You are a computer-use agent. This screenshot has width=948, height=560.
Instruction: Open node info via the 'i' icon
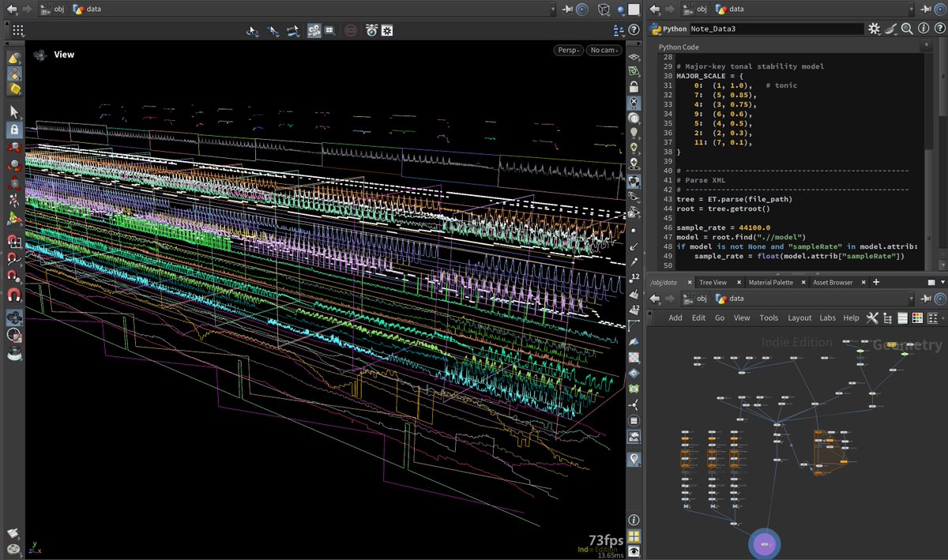pos(924,28)
